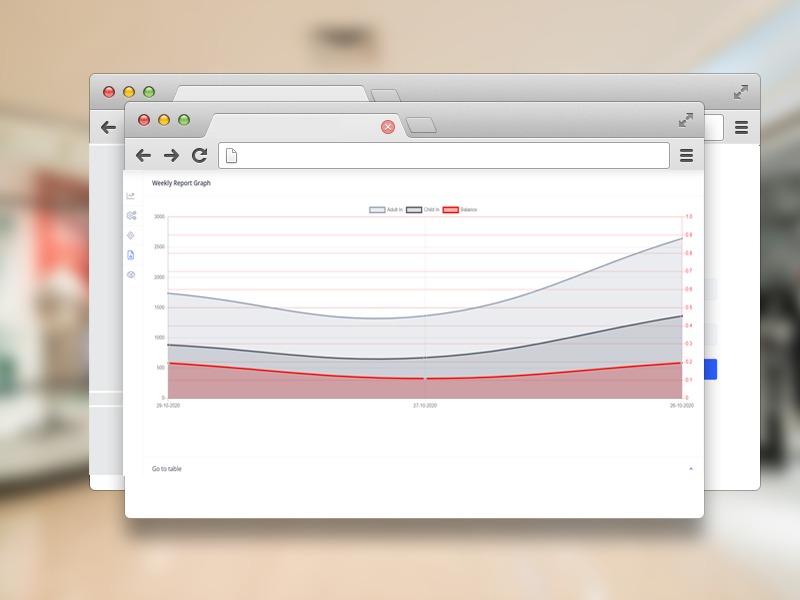Click the Go to table link

(x=167, y=469)
